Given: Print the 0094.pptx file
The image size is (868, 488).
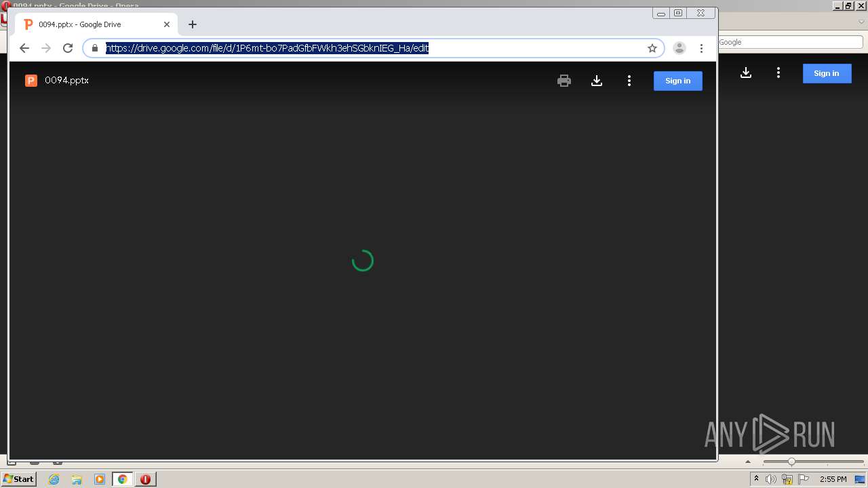Looking at the screenshot, I should (x=564, y=81).
